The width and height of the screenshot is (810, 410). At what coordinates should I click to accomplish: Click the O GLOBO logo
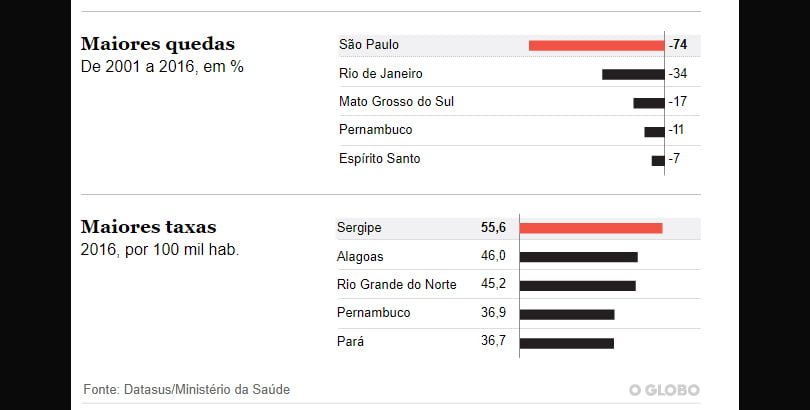tap(664, 390)
